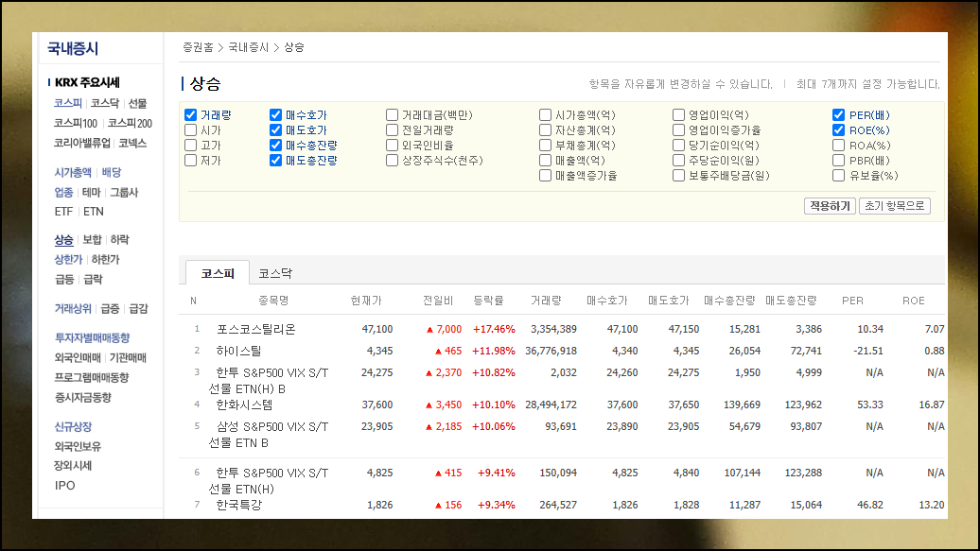Viewport: 980px width, 551px height.
Task: Open the 포스코스틸리온 stock row
Action: click(255, 329)
